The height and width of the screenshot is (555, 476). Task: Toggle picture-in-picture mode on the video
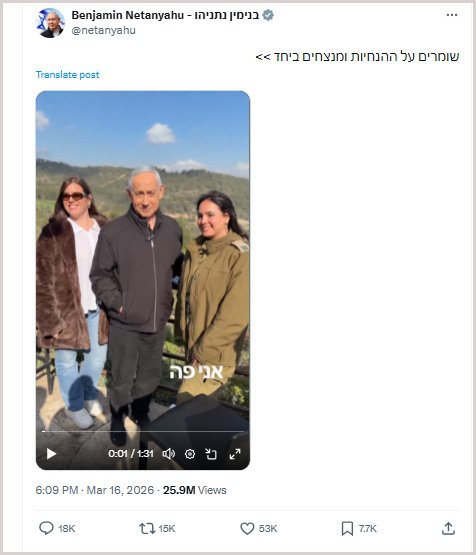pyautogui.click(x=211, y=454)
